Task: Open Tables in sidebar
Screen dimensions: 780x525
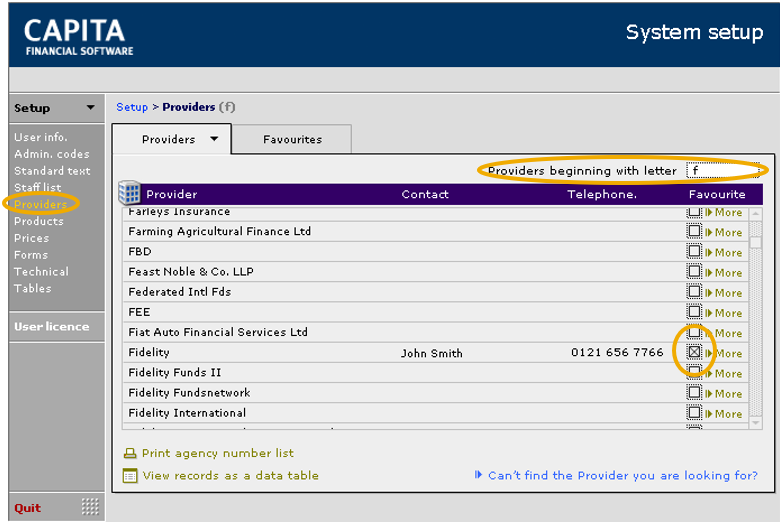Action: coord(33,288)
